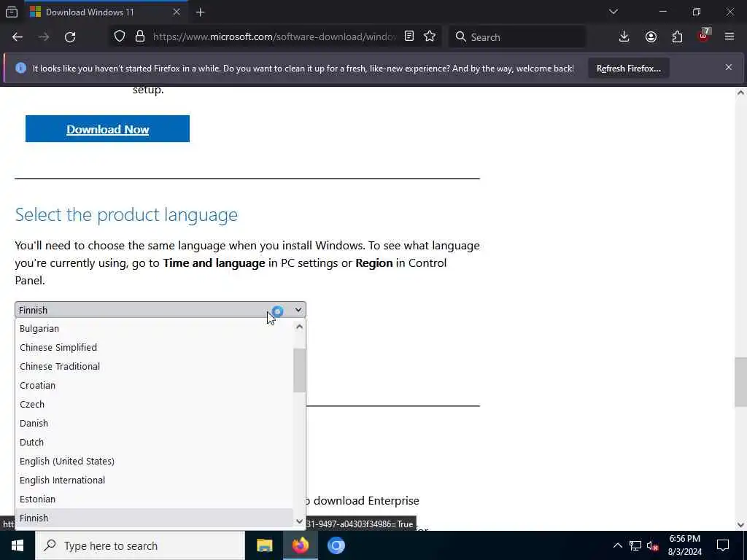This screenshot has width=747, height=560.
Task: Open File Explorer from the taskbar
Action: point(264,545)
